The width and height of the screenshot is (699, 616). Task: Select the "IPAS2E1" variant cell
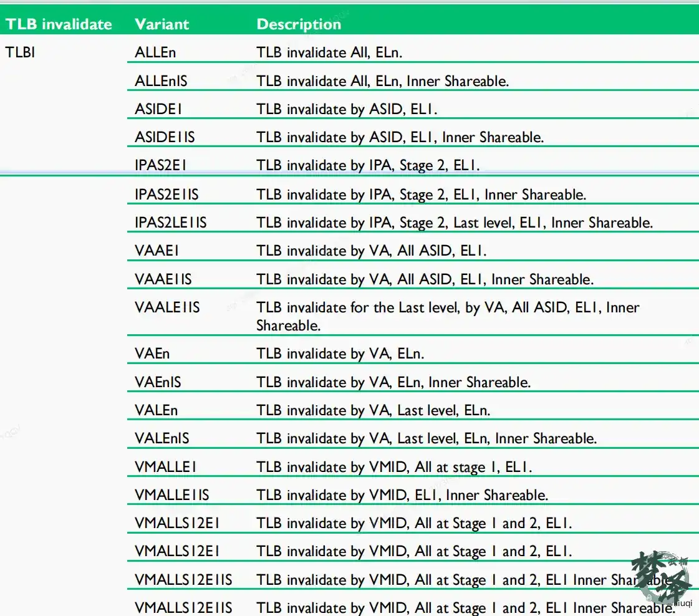[x=160, y=165]
